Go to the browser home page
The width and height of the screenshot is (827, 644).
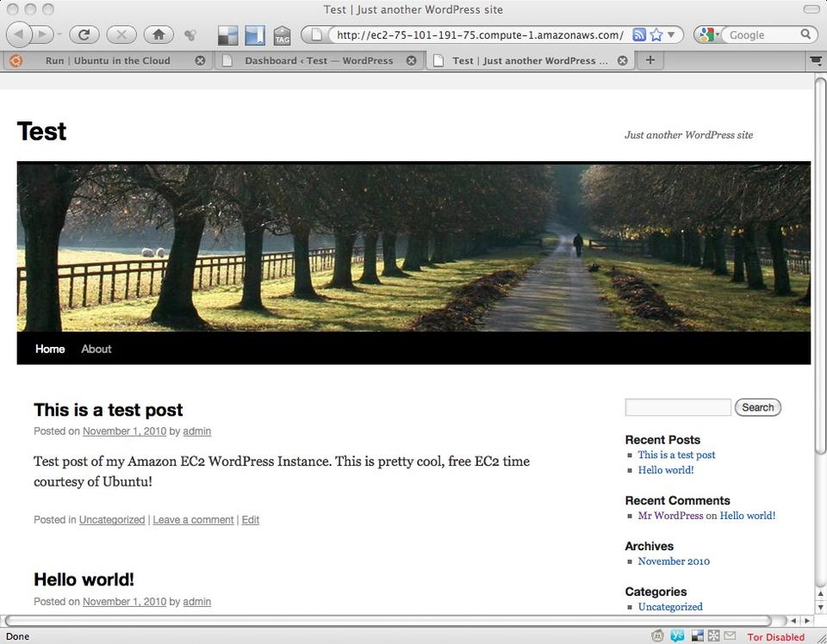(x=159, y=34)
